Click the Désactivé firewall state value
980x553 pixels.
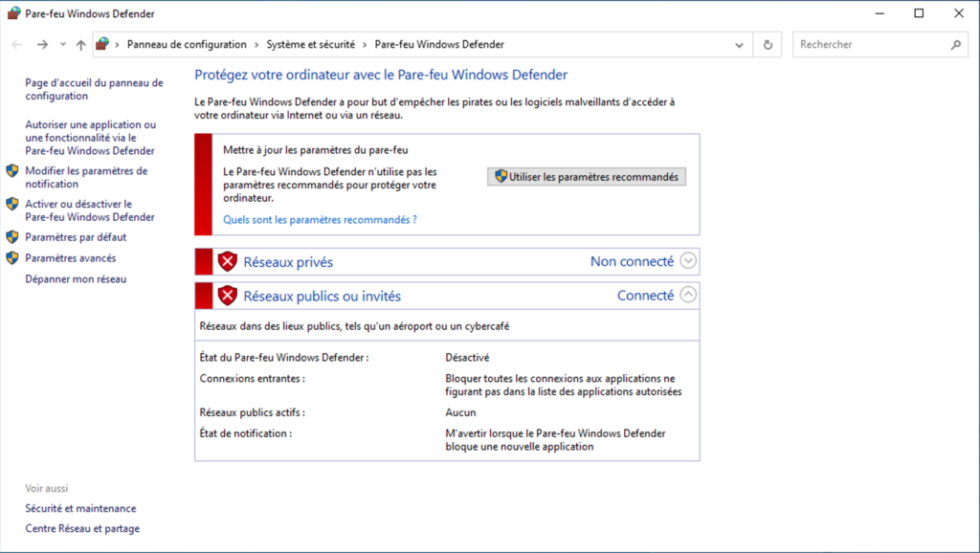(x=467, y=358)
